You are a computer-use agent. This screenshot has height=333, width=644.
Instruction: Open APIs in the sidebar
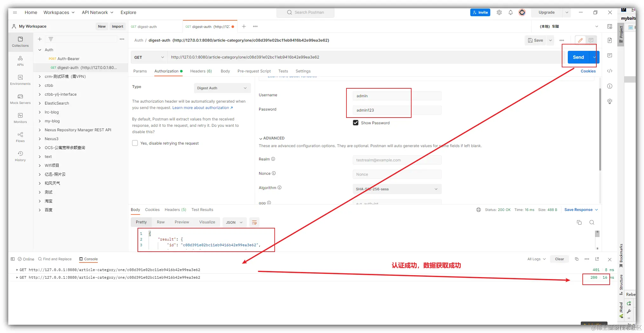(x=20, y=61)
